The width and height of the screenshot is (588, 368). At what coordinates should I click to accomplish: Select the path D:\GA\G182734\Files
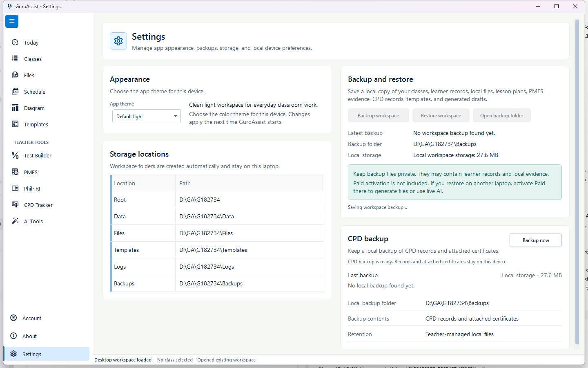206,233
